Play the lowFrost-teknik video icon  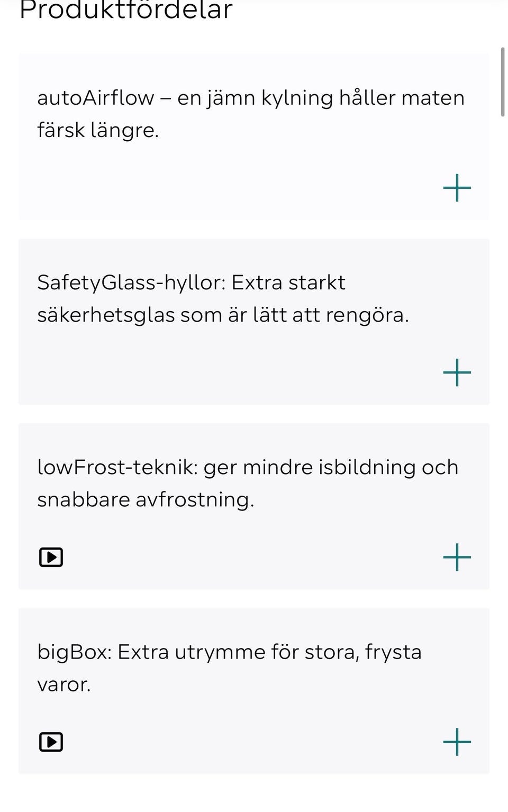coord(51,557)
